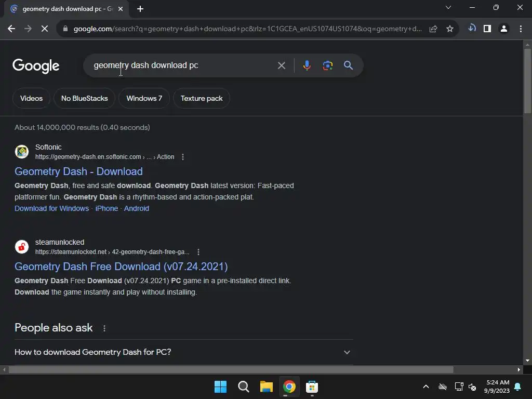The height and width of the screenshot is (399, 532).
Task: Follow the Android sublink
Action: (137, 209)
